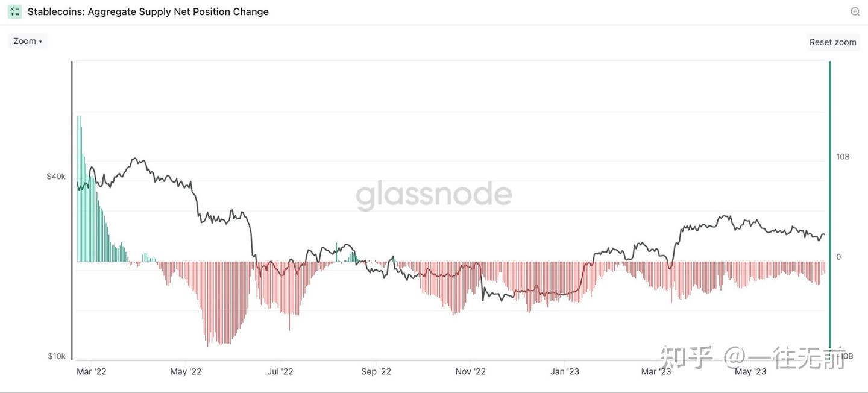The image size is (868, 393).
Task: Select the Jul '22 x-axis label
Action: [x=280, y=371]
